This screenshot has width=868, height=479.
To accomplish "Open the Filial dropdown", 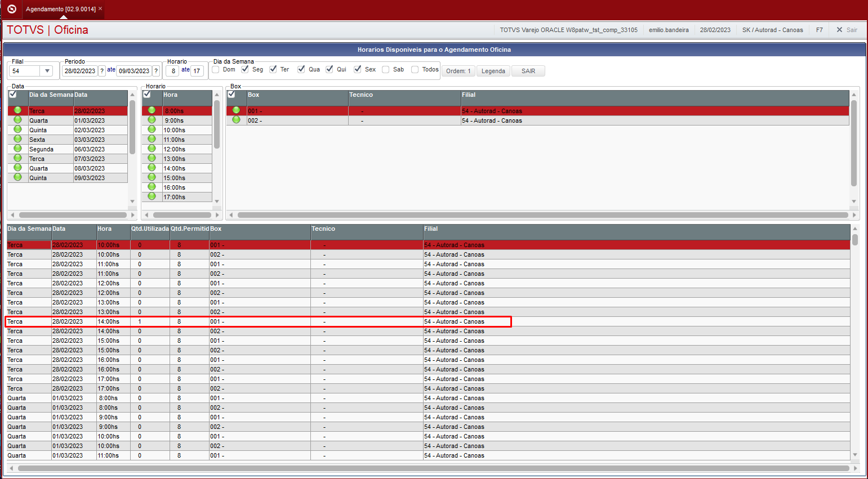I will (47, 71).
